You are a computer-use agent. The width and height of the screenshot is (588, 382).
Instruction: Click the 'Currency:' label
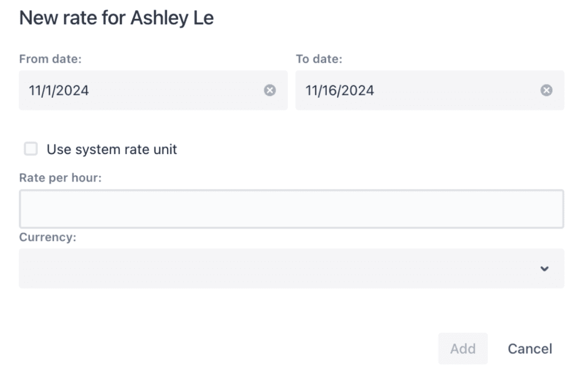(x=48, y=237)
